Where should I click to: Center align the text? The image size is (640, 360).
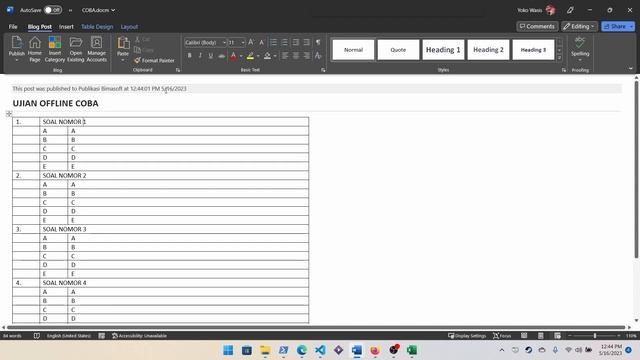(x=296, y=56)
